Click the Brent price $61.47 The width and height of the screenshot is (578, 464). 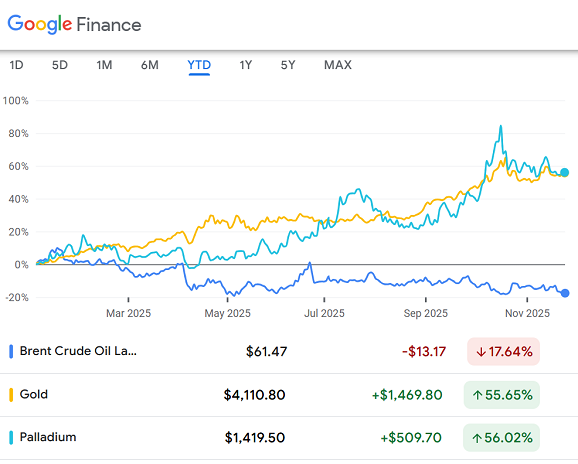click(x=266, y=352)
